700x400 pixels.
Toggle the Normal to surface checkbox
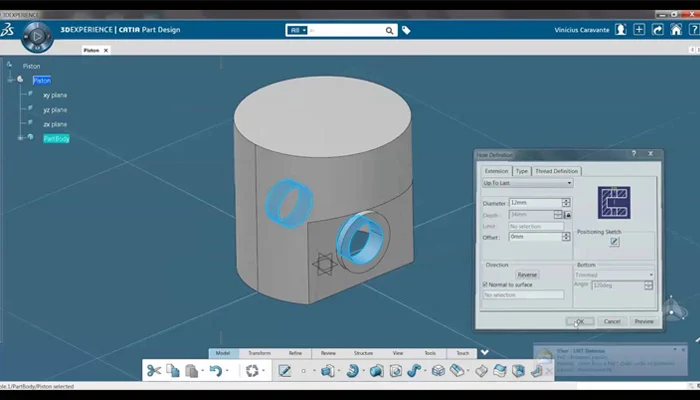[486, 285]
